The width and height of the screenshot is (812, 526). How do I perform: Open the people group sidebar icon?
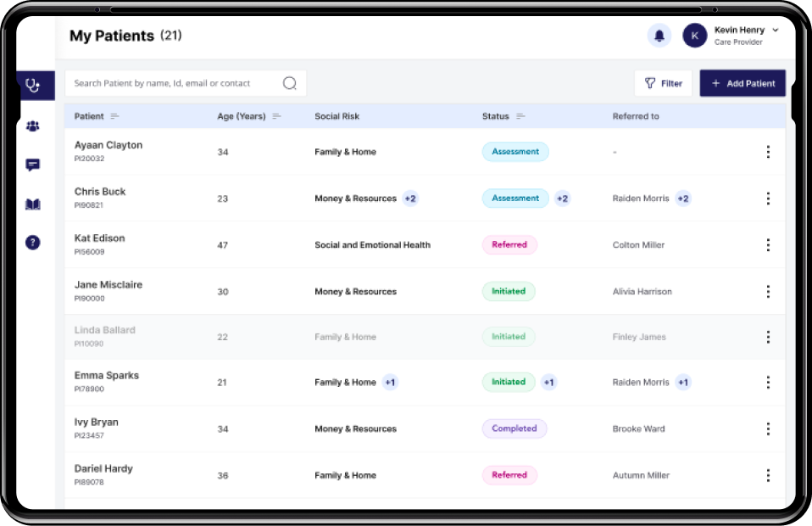[x=33, y=126]
